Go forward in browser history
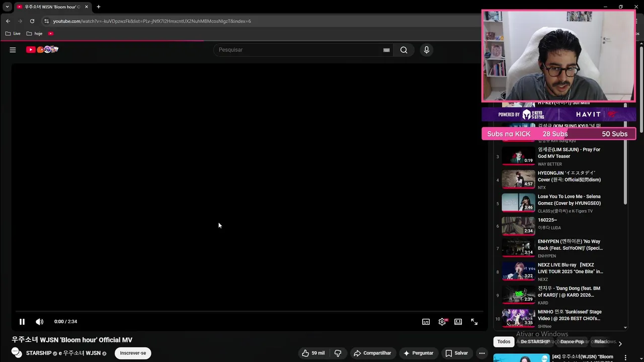The image size is (644, 362). click(20, 21)
